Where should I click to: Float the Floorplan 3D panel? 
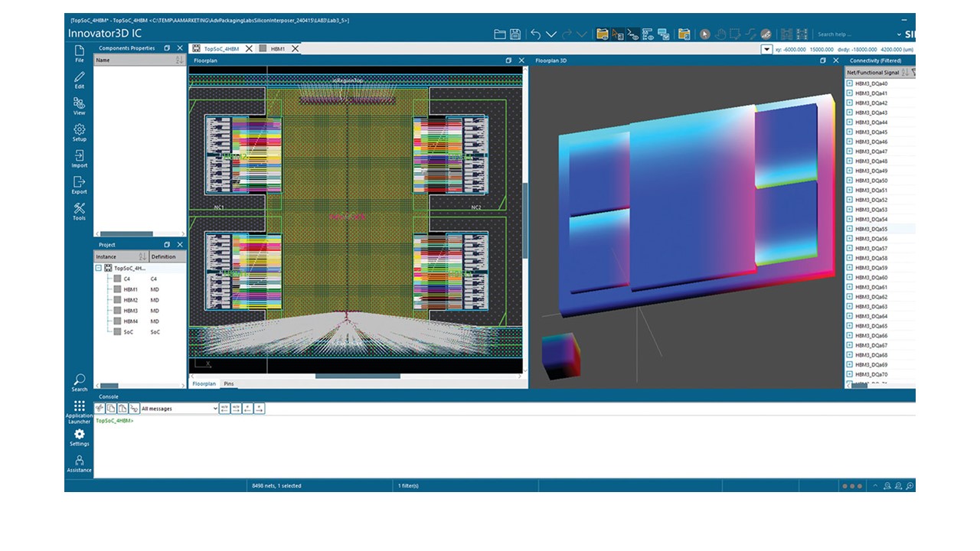coord(823,60)
